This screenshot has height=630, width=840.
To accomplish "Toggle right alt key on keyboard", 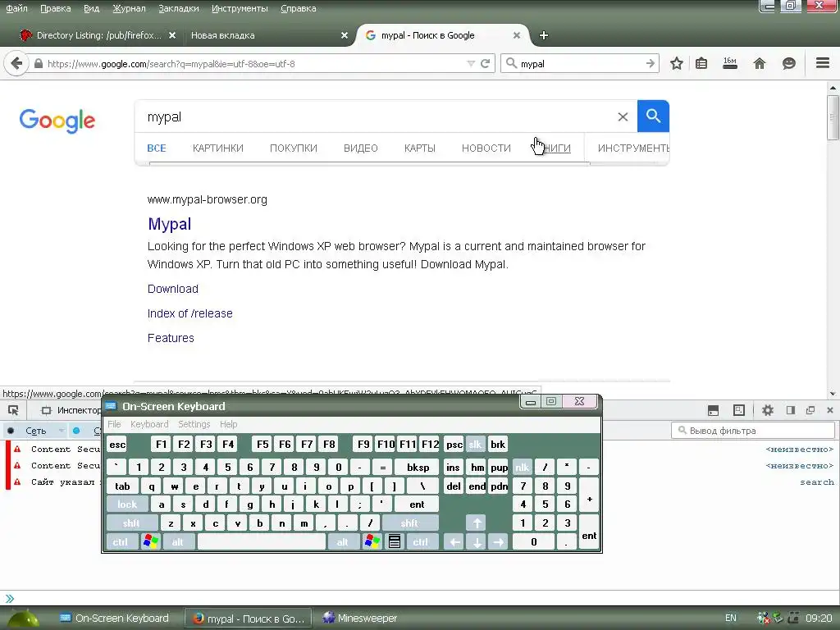I will 342,541.
